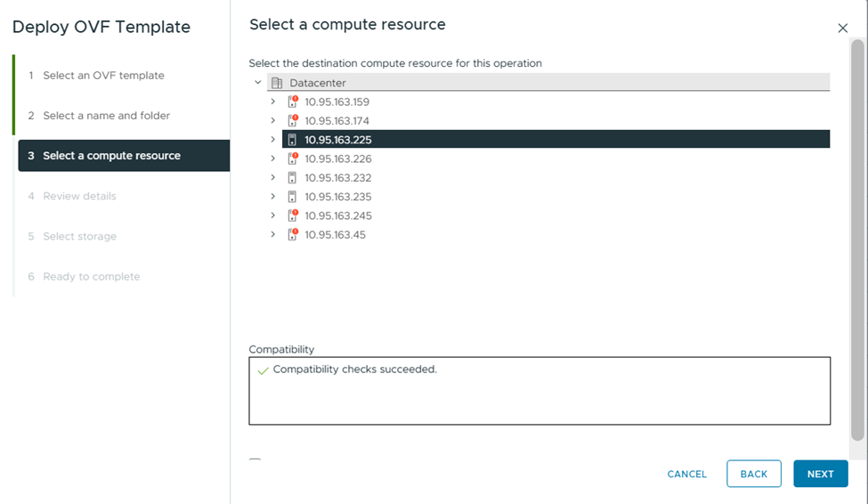Click host icon beside 10.95.163.226
This screenshot has height=504, width=868.
(x=292, y=159)
